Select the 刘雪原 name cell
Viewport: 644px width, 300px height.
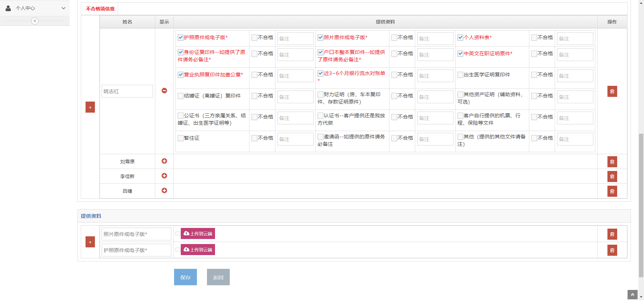coord(127,162)
